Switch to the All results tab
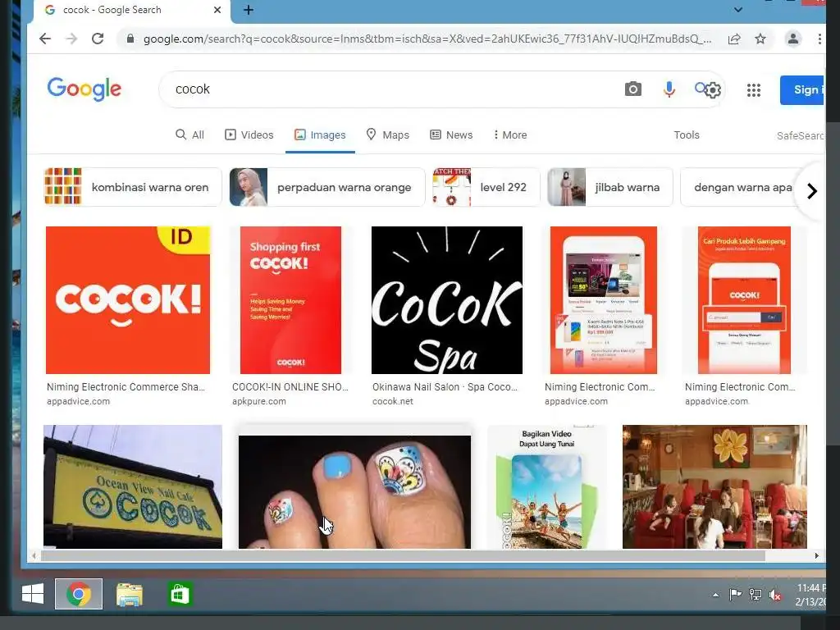840x630 pixels. [x=189, y=135]
